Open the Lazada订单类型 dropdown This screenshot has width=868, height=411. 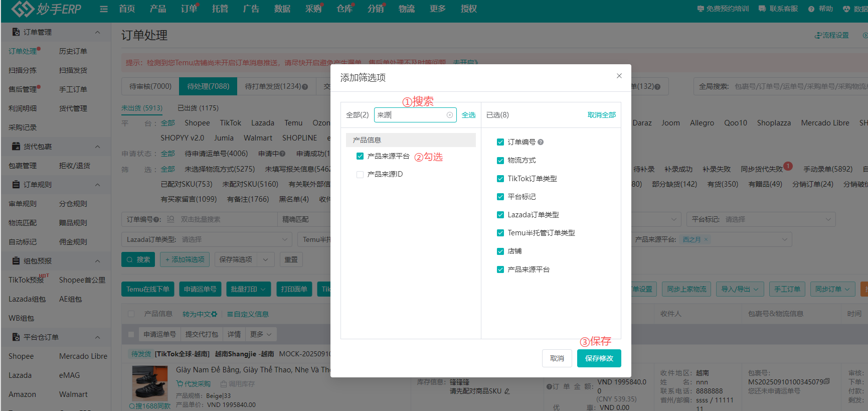(207, 239)
